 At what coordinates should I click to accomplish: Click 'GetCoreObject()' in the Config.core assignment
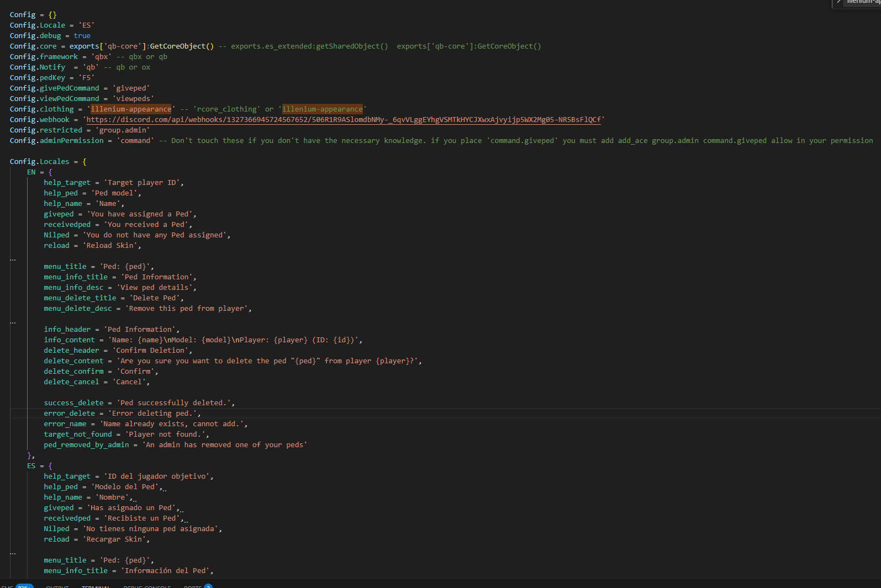182,46
